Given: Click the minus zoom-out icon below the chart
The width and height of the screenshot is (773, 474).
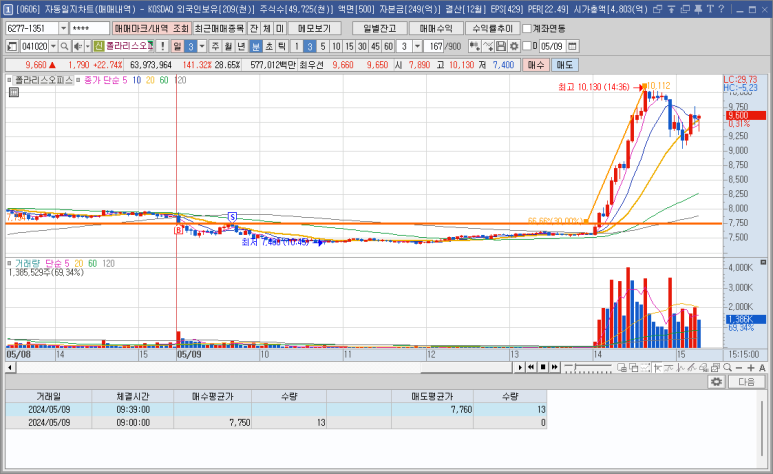Looking at the screenshot, I should (738, 367).
